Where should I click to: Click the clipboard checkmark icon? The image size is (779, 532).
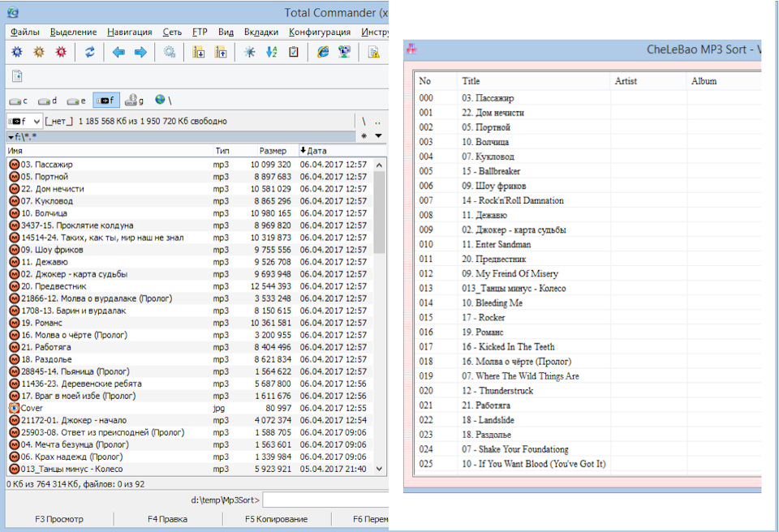pyautogui.click(x=294, y=52)
